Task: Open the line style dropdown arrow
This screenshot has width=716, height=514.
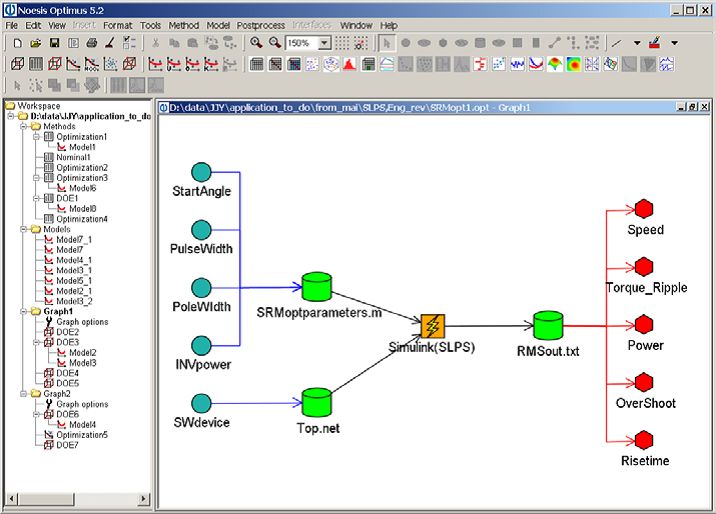Action: [x=637, y=43]
